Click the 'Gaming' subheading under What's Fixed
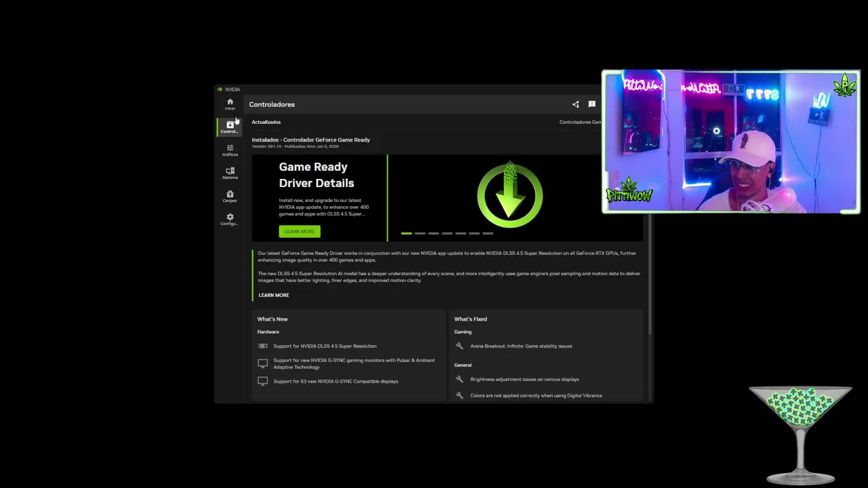The width and height of the screenshot is (868, 488). [x=462, y=331]
